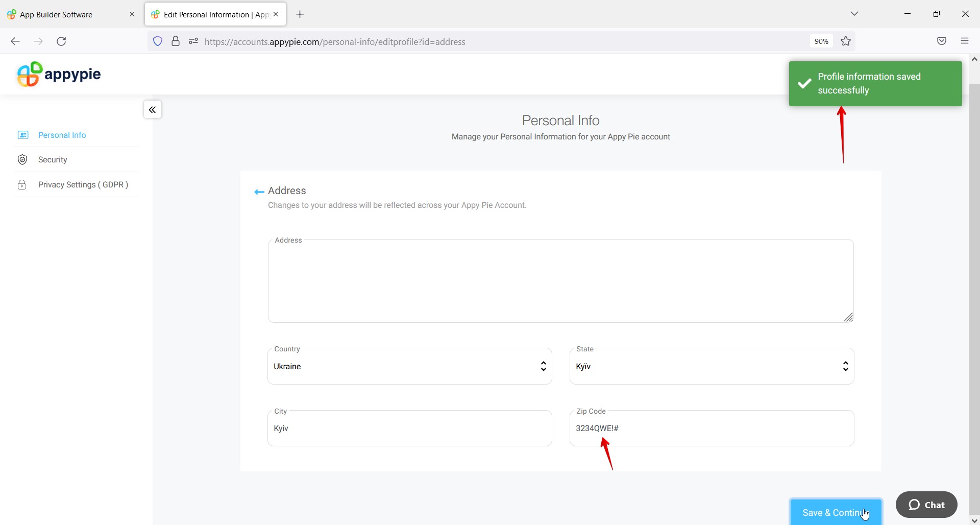Open the list all tabs dropdown
Viewport: 980px width, 525px height.
point(855,14)
